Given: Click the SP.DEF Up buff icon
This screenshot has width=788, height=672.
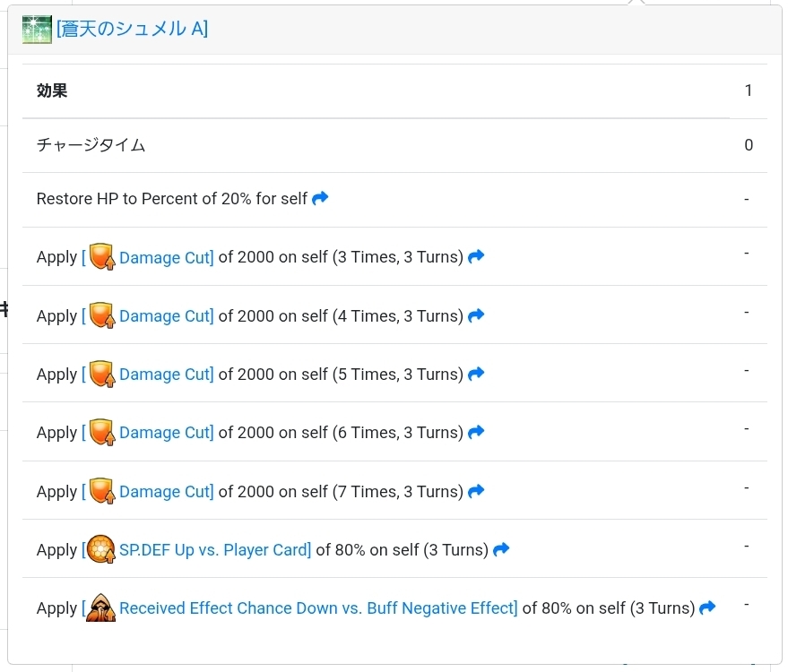Looking at the screenshot, I should (x=102, y=549).
